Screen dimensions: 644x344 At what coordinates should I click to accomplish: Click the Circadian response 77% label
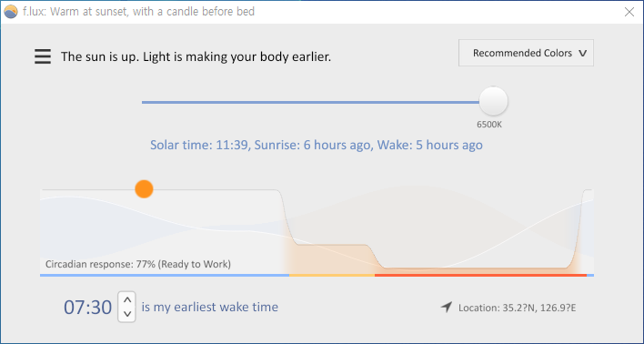pos(138,264)
